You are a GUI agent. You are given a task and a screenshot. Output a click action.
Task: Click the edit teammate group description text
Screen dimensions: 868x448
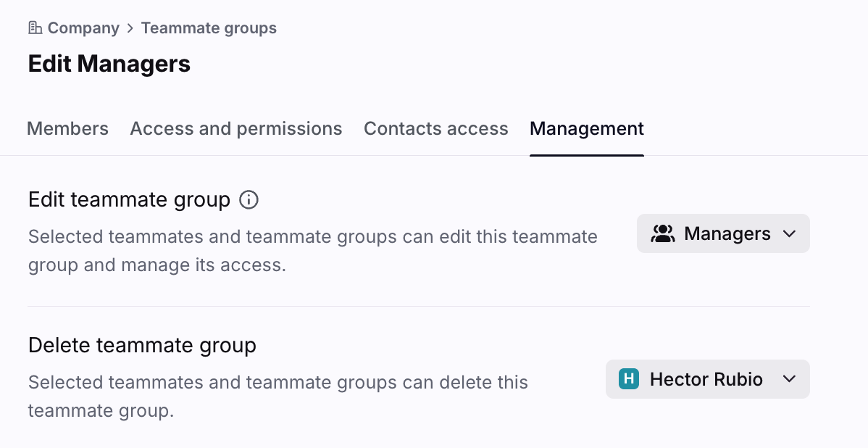pyautogui.click(x=312, y=251)
